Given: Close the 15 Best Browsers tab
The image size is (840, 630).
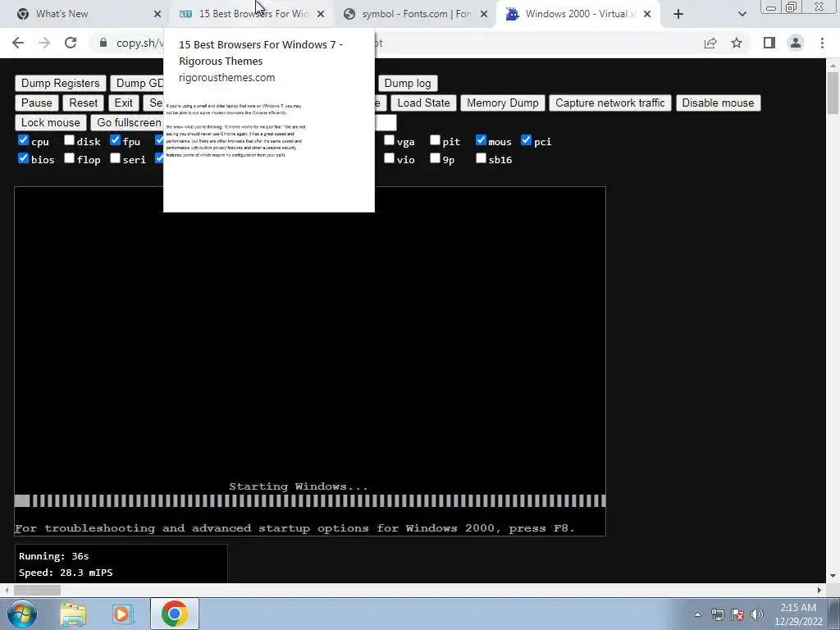Looking at the screenshot, I should (x=321, y=14).
